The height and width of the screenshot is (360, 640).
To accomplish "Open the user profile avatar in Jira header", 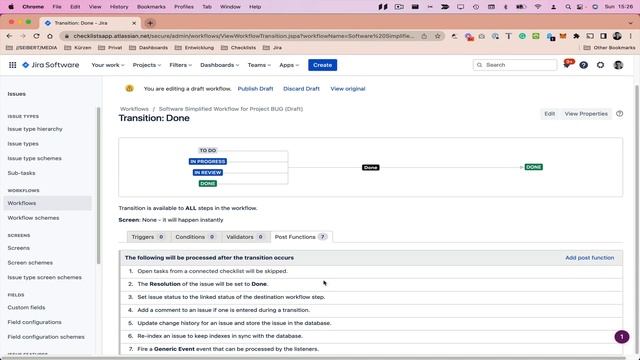I will point(618,65).
